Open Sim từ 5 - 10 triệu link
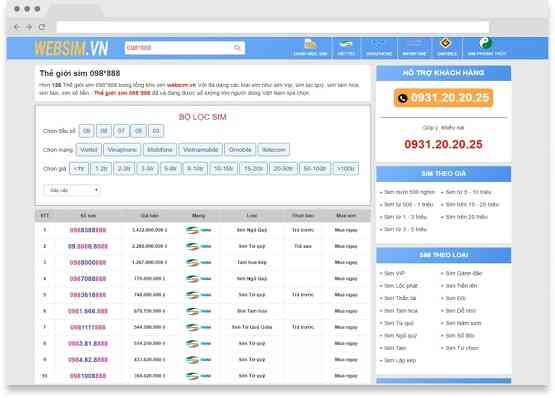 (468, 192)
